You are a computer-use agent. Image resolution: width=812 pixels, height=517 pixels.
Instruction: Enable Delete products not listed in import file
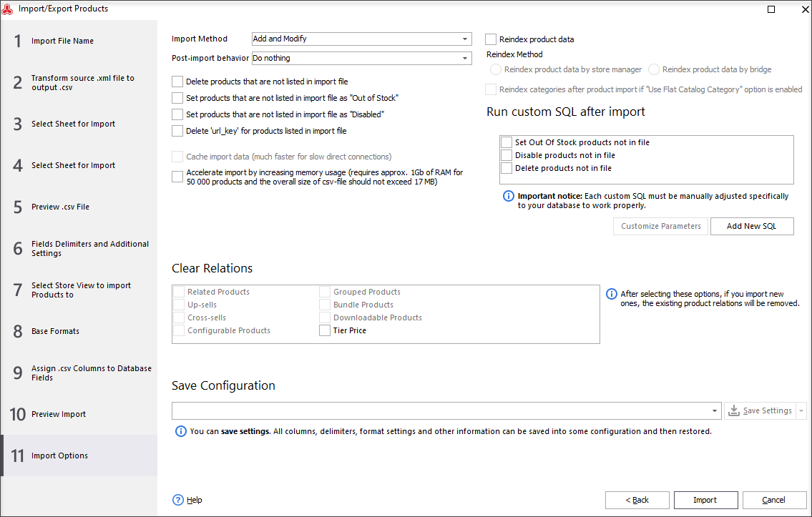tap(177, 82)
